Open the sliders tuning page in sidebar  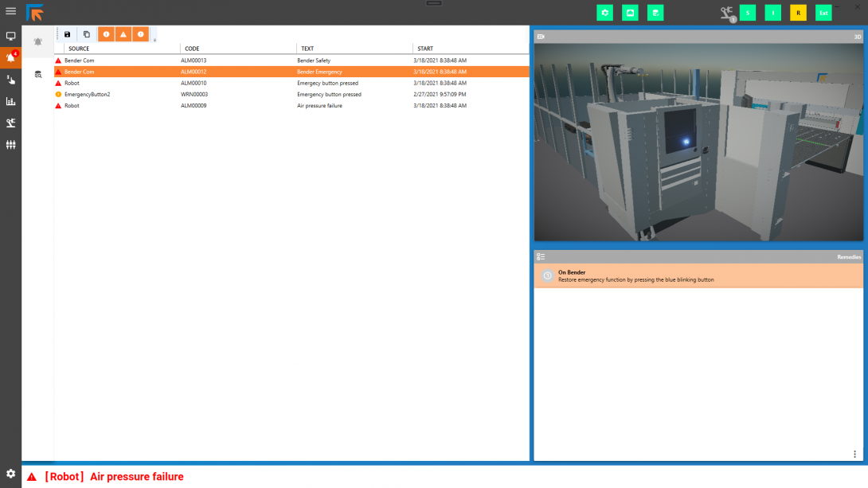tap(10, 145)
